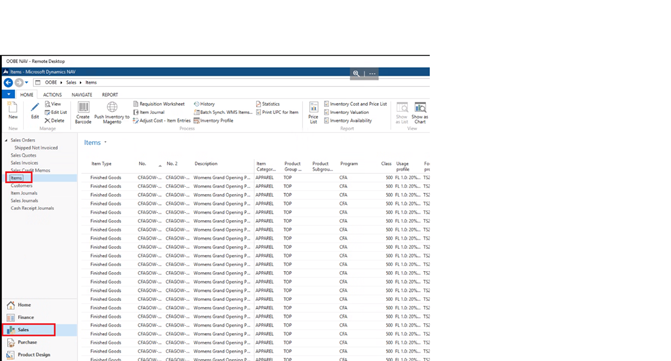The width and height of the screenshot is (671, 361).
Task: Collapse the Sales Orders tree node
Action: click(6, 140)
